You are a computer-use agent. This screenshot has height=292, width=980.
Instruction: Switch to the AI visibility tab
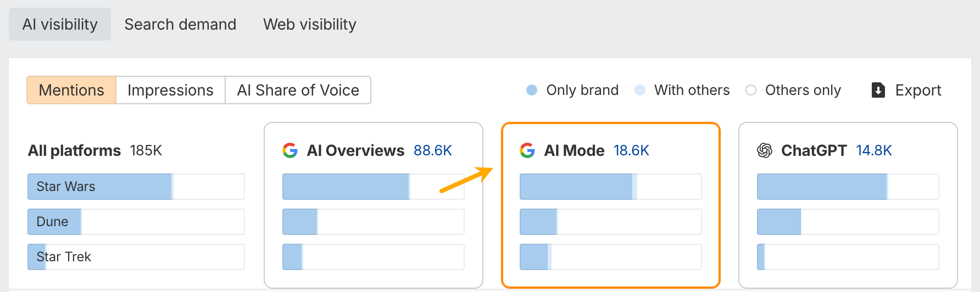[60, 24]
